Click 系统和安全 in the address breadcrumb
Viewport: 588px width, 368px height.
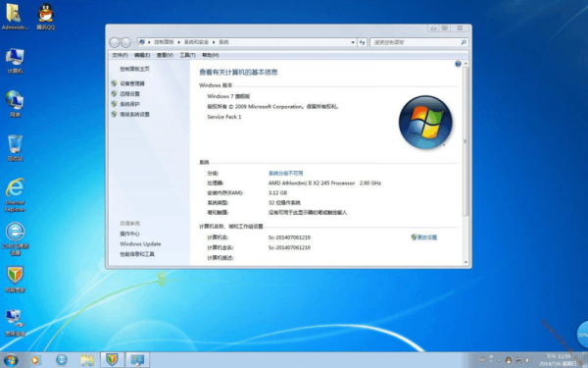(x=196, y=42)
